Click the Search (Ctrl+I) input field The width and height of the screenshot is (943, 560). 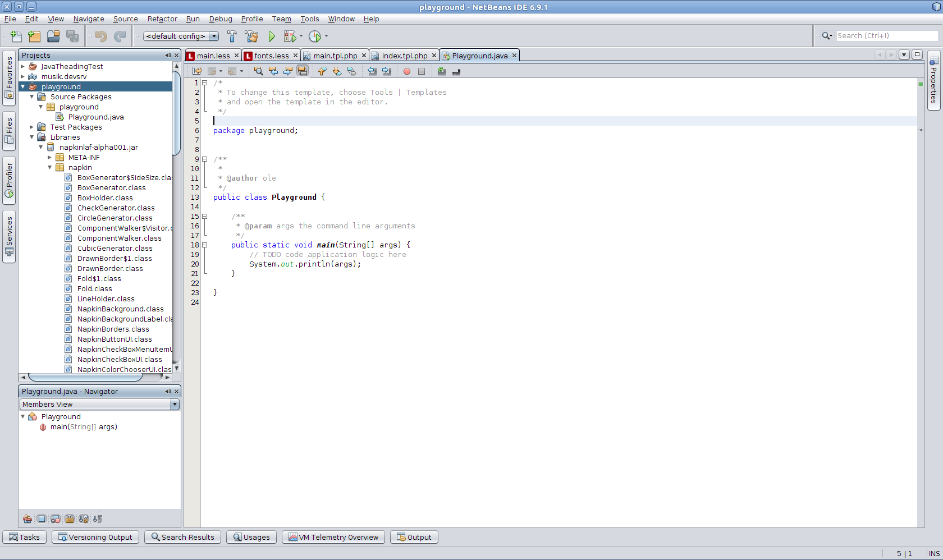[x=887, y=36]
